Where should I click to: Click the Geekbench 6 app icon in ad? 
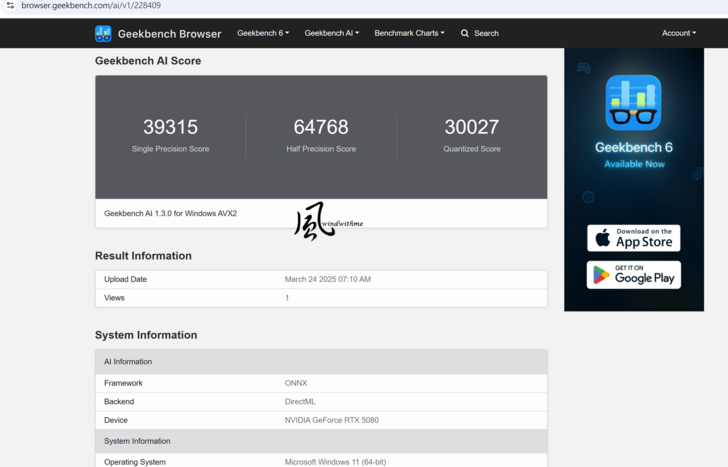point(633,103)
